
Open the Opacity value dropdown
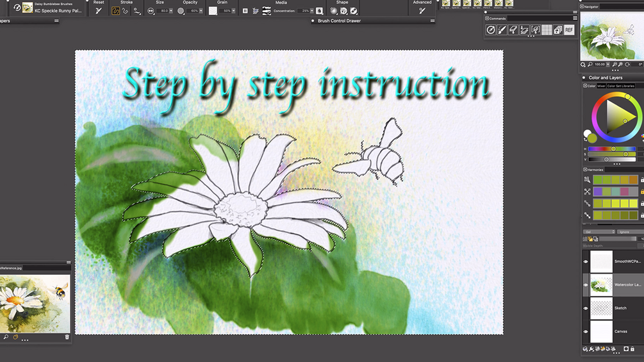click(x=201, y=11)
